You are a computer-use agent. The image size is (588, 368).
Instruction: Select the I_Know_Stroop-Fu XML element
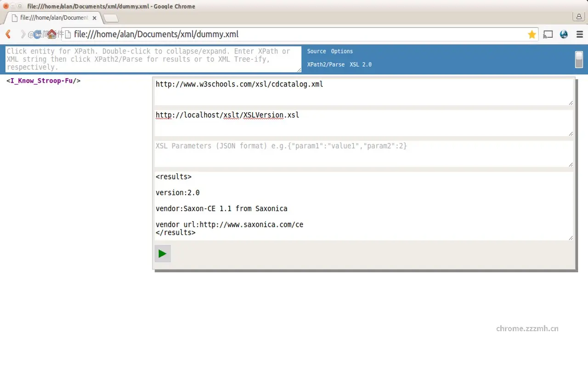click(x=44, y=81)
